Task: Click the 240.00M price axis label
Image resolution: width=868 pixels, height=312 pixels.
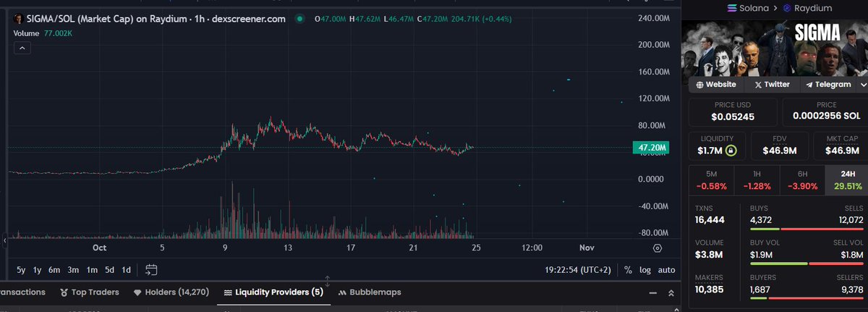Action: [x=654, y=17]
